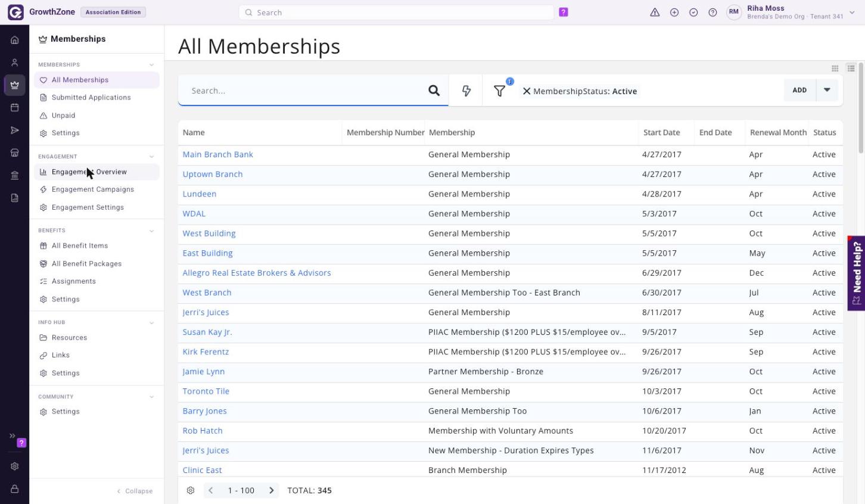865x504 pixels.
Task: Click the RM user avatar
Action: (734, 12)
